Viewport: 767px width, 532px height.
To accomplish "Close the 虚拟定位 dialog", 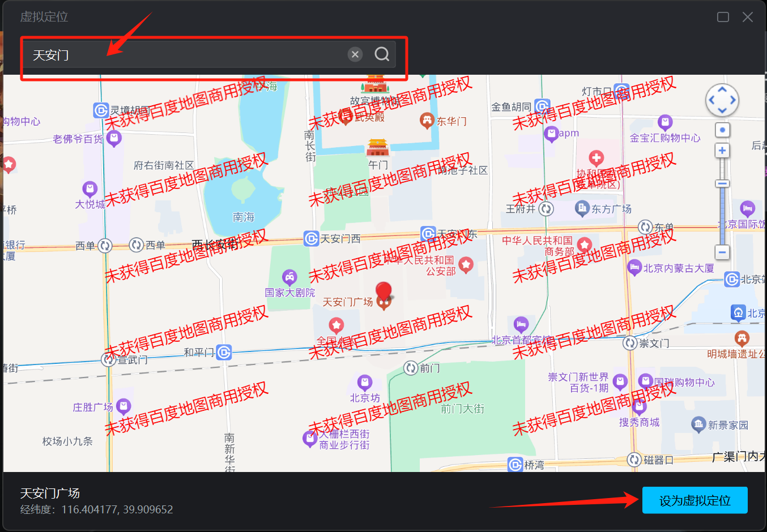I will pyautogui.click(x=748, y=17).
